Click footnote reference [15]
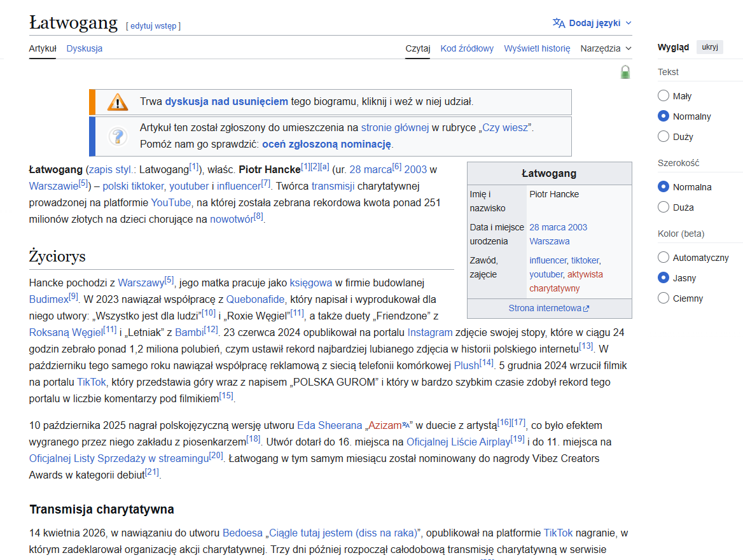 pos(226,395)
